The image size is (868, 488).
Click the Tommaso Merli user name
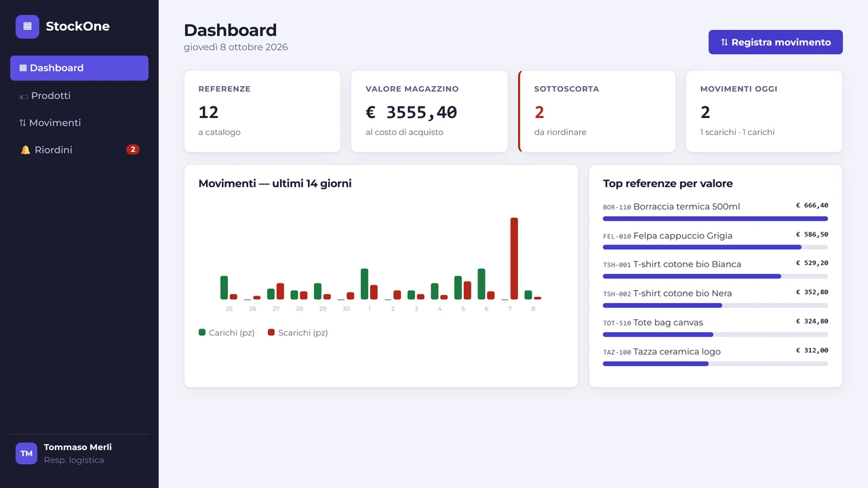[78, 447]
